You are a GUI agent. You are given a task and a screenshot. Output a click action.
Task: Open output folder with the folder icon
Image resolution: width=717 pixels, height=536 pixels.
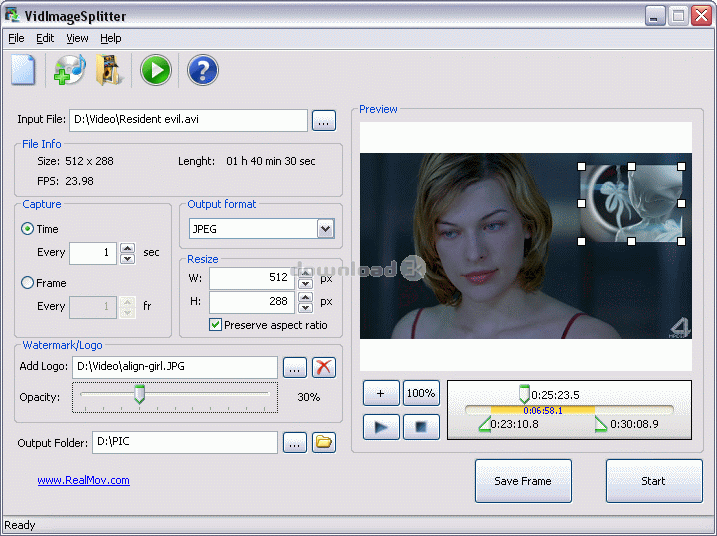[323, 442]
